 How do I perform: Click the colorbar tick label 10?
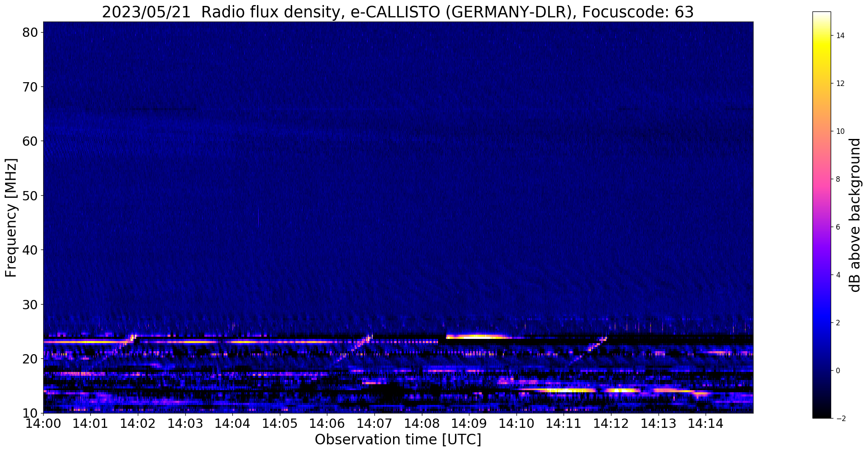(840, 131)
